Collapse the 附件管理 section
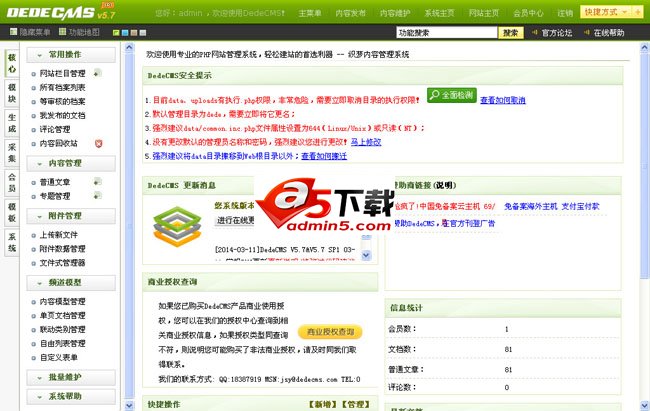 pyautogui.click(x=71, y=216)
